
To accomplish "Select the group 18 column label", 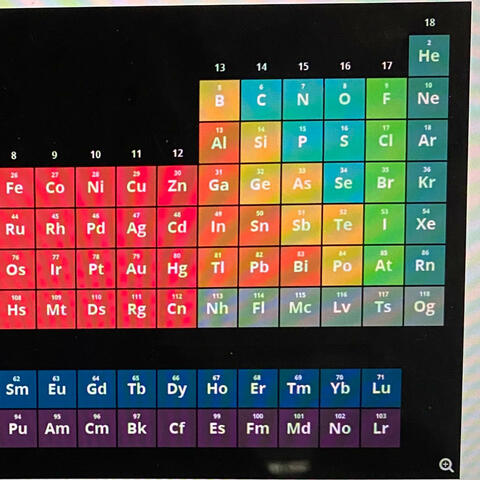I will click(x=430, y=22).
